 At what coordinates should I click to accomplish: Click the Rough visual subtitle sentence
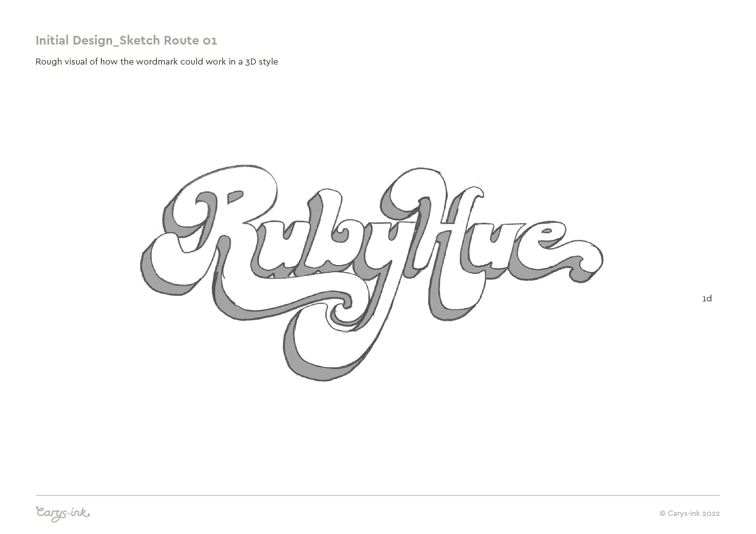(157, 62)
